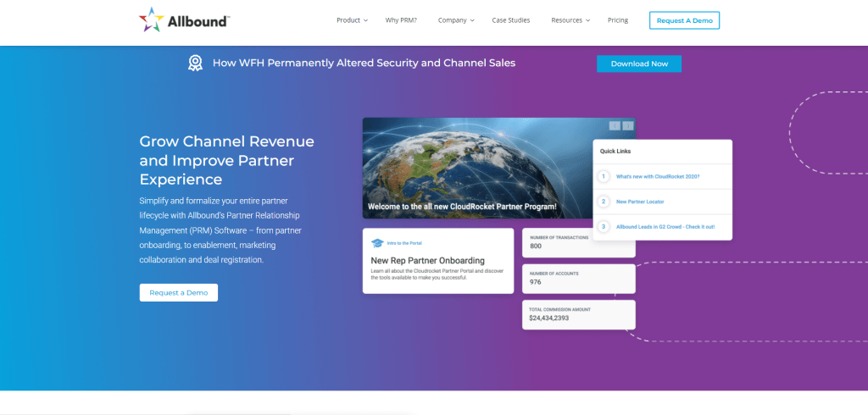The width and height of the screenshot is (868, 415).
Task: Click the Request A Demo header button
Action: (684, 20)
